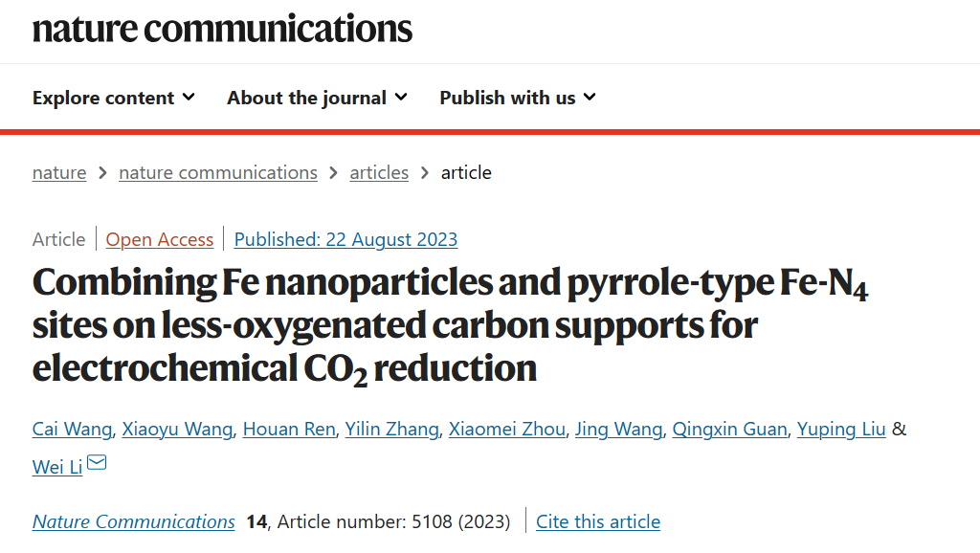
Task: Click the envelope icon next to Wei Li
Action: 97,462
